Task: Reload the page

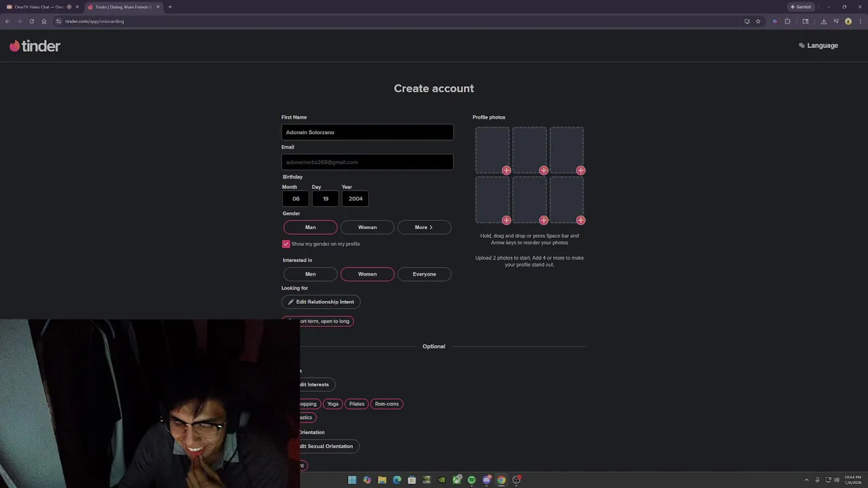Action: point(31,21)
